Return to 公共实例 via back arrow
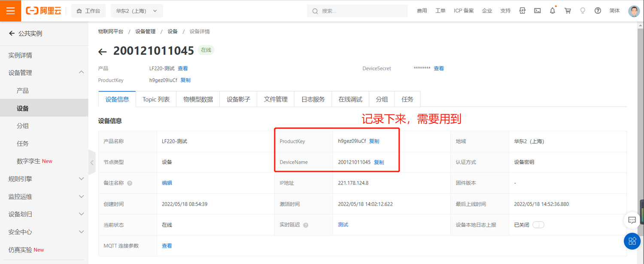Viewport: 644px width, 264px height. click(x=12, y=33)
